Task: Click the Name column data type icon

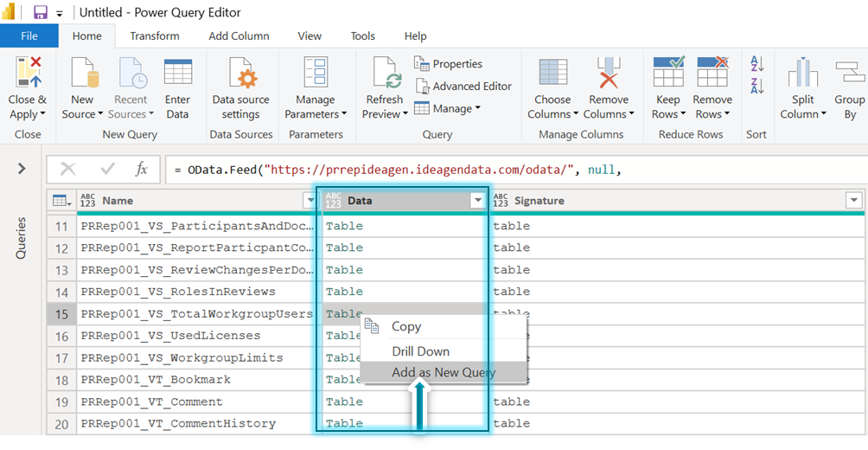Action: click(88, 201)
